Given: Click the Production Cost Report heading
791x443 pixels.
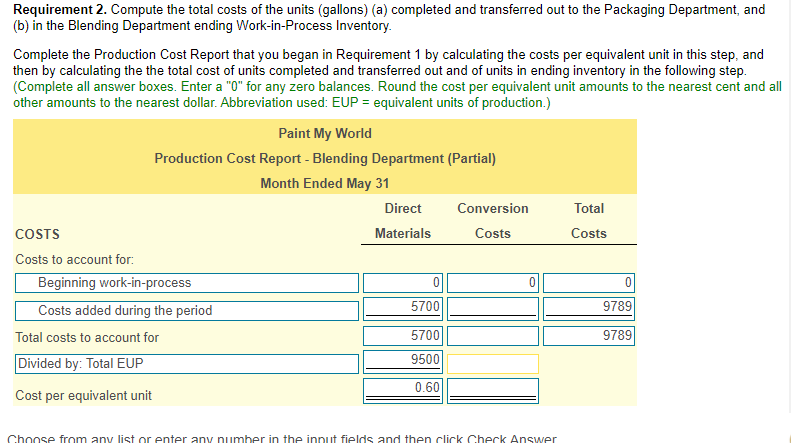Looking at the screenshot, I should point(325,158).
